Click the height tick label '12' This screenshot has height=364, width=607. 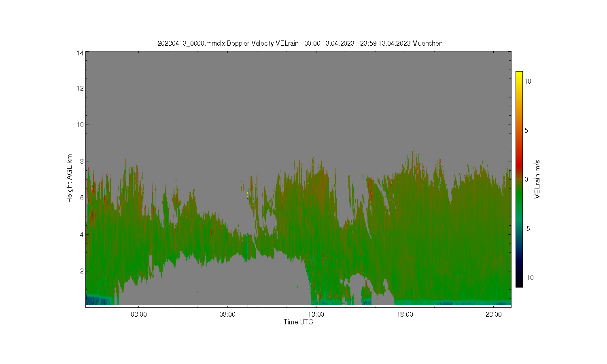[x=80, y=88]
